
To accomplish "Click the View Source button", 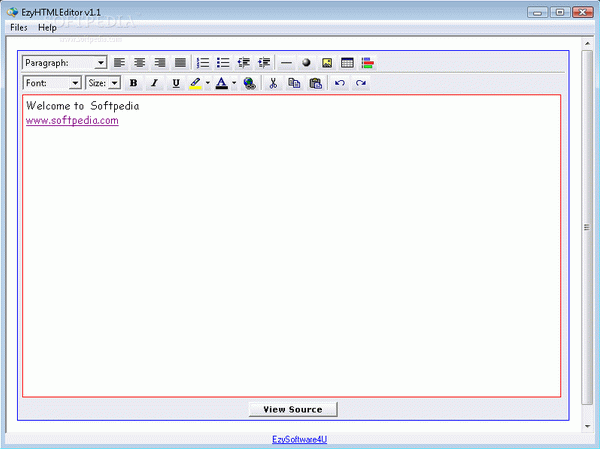I will pos(293,409).
